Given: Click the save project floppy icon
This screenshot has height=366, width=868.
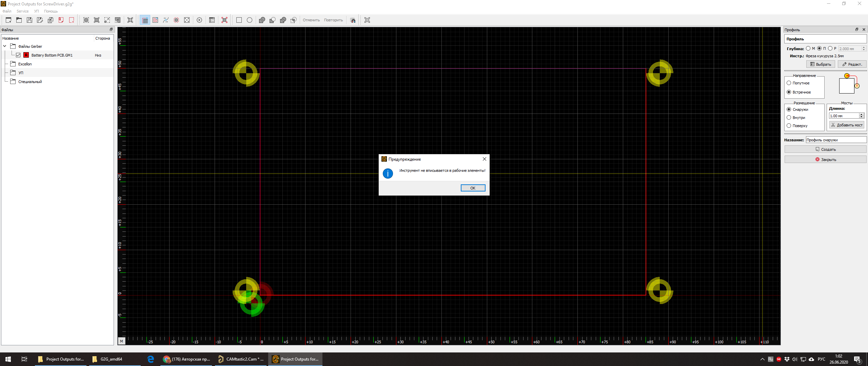Looking at the screenshot, I should [29, 20].
